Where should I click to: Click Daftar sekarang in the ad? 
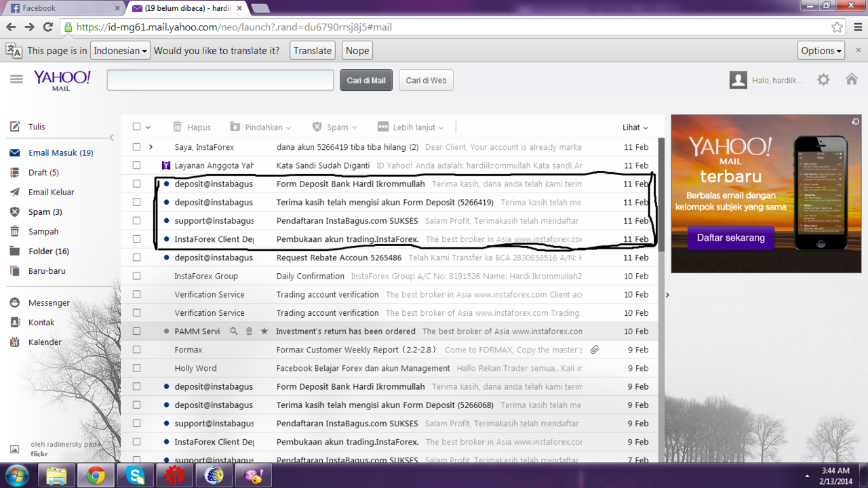[730, 238]
